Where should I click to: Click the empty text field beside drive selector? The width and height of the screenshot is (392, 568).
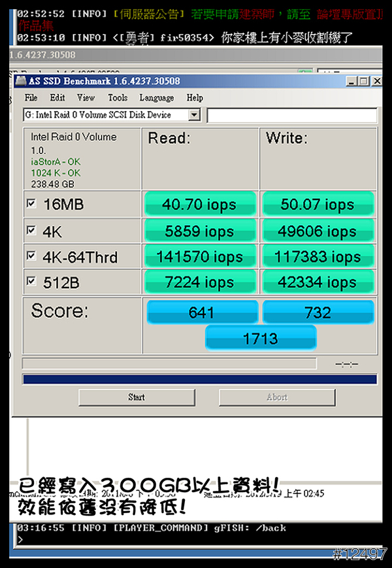292,116
